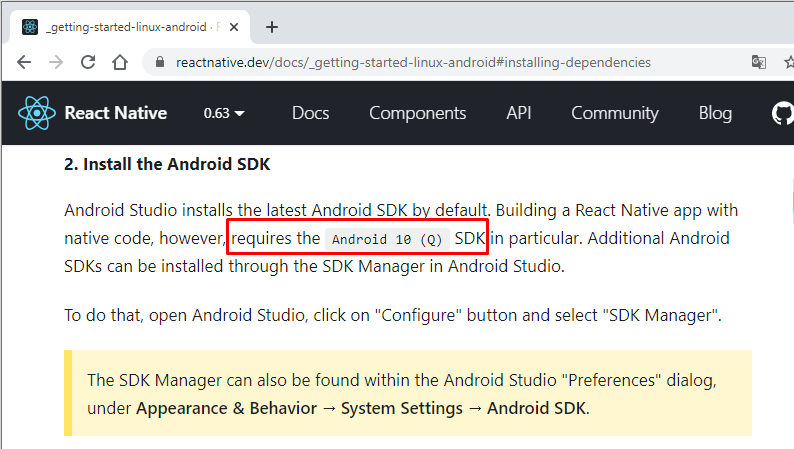Viewport: 794px width, 449px height.
Task: Expand the 0.63 version dropdown
Action: (x=224, y=113)
